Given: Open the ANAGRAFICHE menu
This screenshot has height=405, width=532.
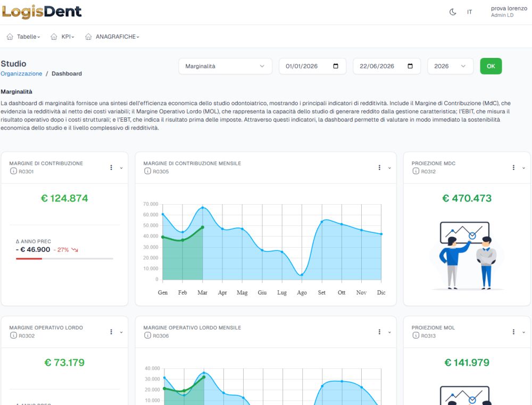Looking at the screenshot, I should coord(118,37).
